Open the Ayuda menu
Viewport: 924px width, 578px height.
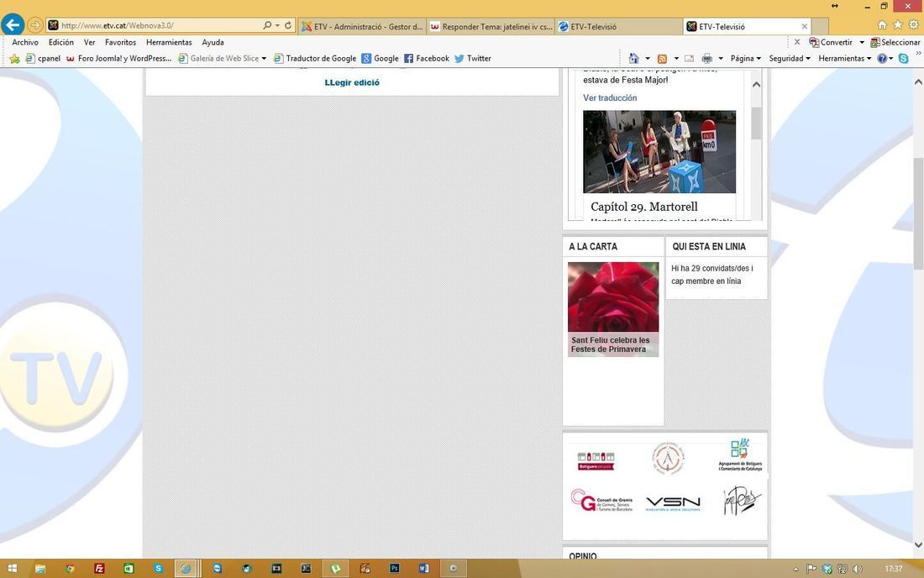(x=213, y=42)
